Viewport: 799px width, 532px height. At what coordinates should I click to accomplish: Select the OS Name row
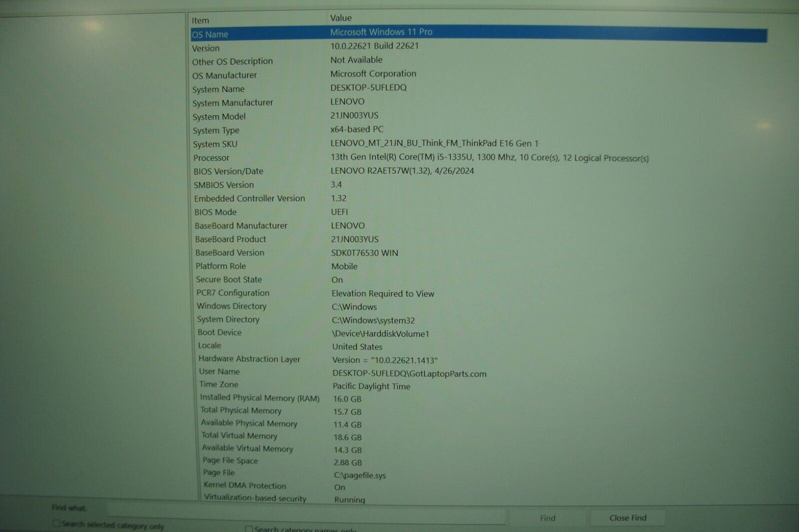pos(478,33)
